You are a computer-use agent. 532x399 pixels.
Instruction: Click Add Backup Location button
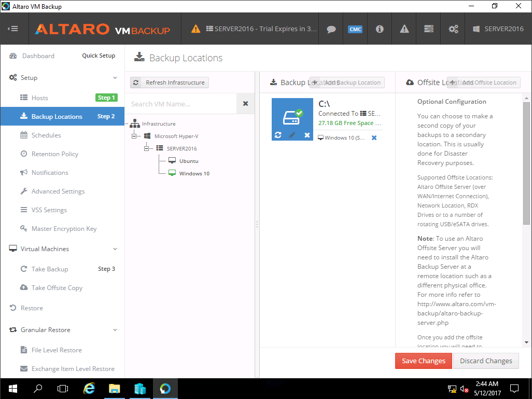click(347, 82)
